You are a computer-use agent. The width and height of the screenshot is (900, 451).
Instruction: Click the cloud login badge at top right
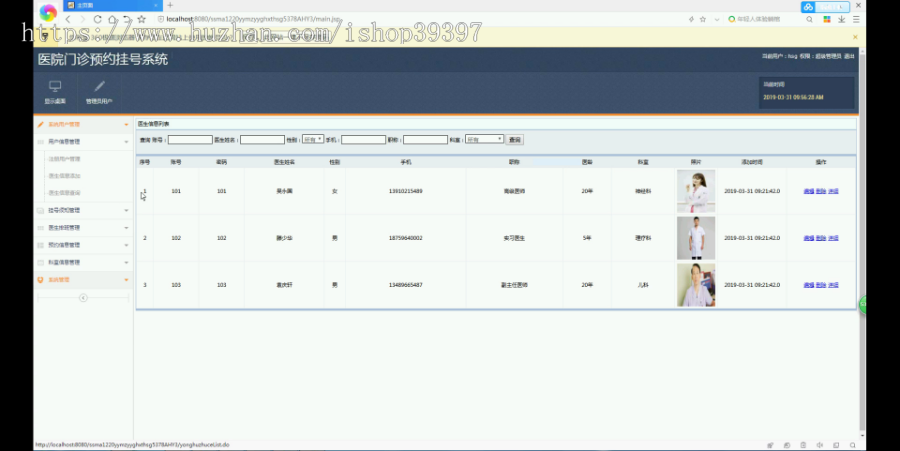[x=825, y=7]
